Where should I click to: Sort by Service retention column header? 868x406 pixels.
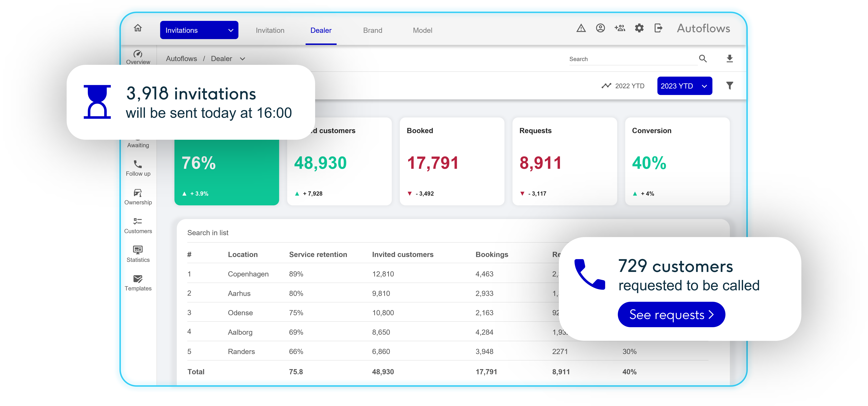point(318,254)
